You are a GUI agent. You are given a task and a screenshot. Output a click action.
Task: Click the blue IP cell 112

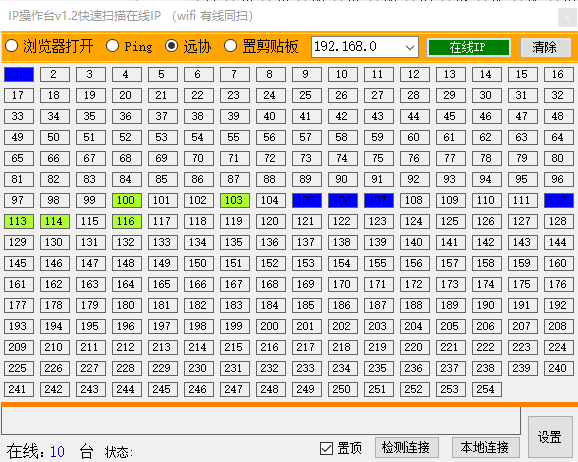click(559, 201)
